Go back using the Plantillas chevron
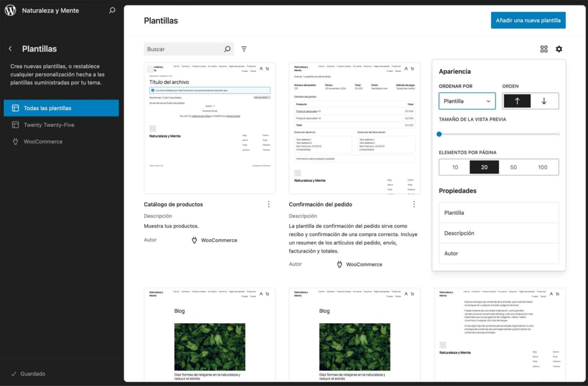588x386 pixels. pyautogui.click(x=10, y=49)
